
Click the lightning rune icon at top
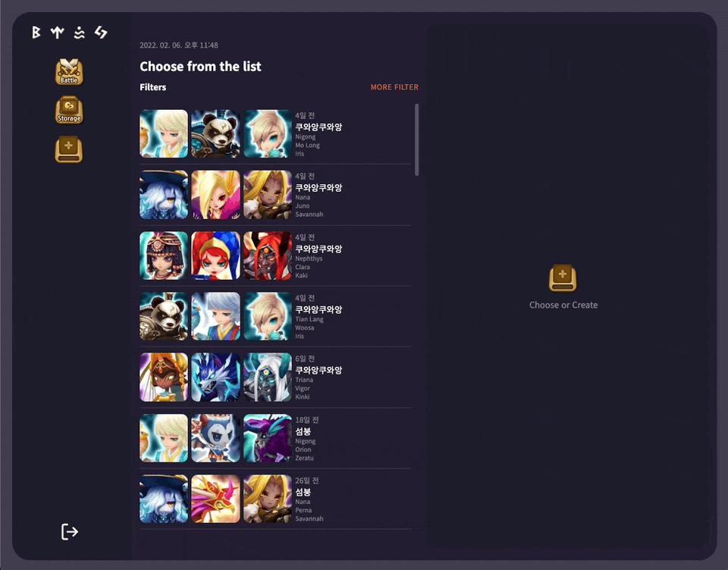pos(101,32)
